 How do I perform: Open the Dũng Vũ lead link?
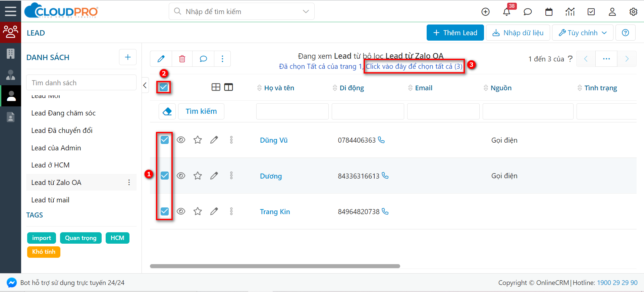pyautogui.click(x=274, y=140)
